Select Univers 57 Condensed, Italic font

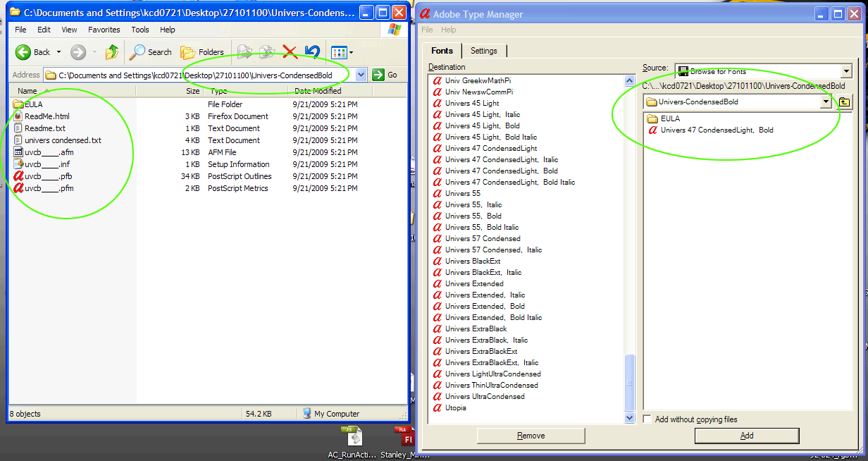tap(487, 250)
